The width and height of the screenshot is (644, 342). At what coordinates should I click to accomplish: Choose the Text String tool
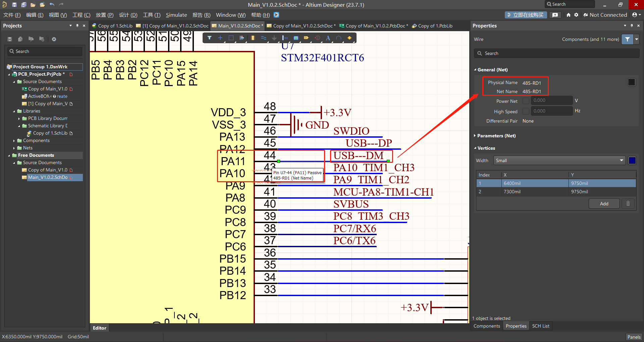point(328,38)
